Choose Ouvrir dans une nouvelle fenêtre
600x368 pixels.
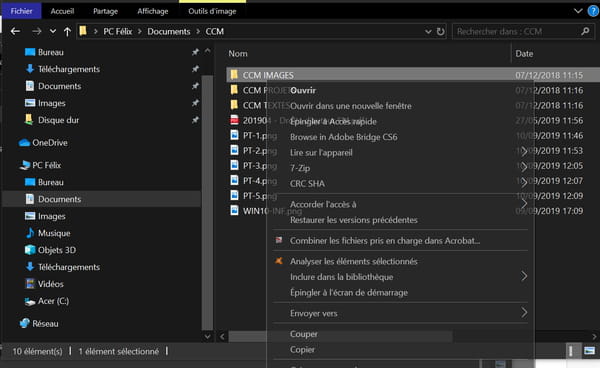(351, 106)
